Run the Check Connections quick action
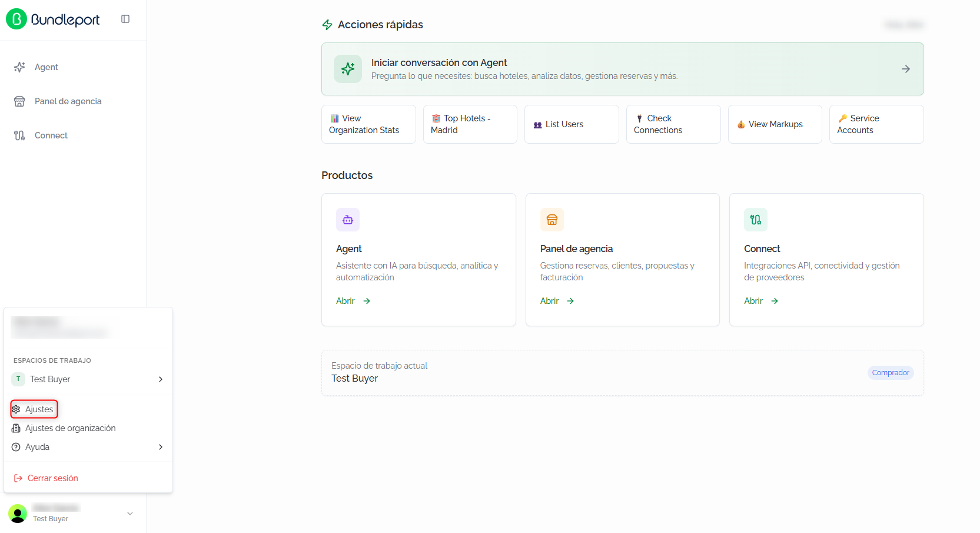The image size is (980, 533). point(673,124)
